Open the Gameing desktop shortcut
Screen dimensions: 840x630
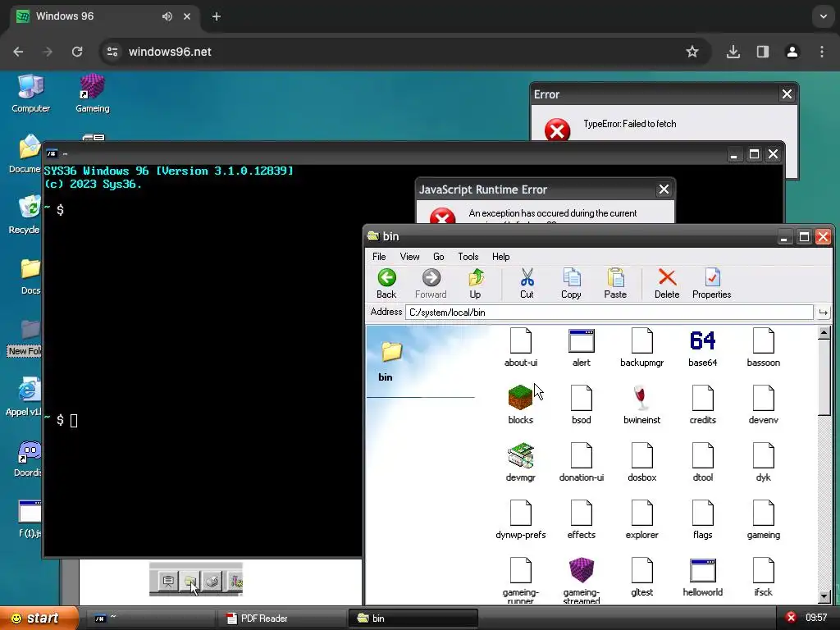click(92, 94)
